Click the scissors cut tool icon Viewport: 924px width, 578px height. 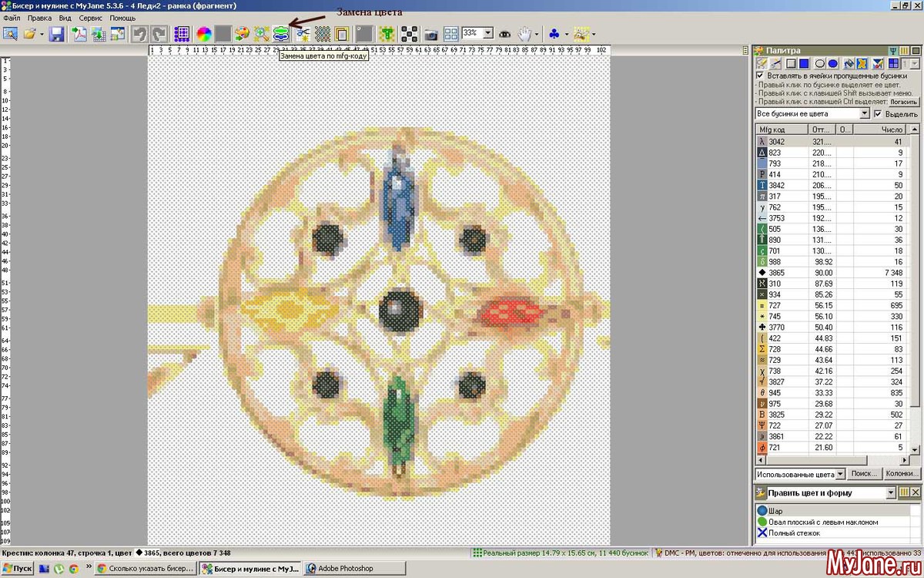tap(303, 34)
